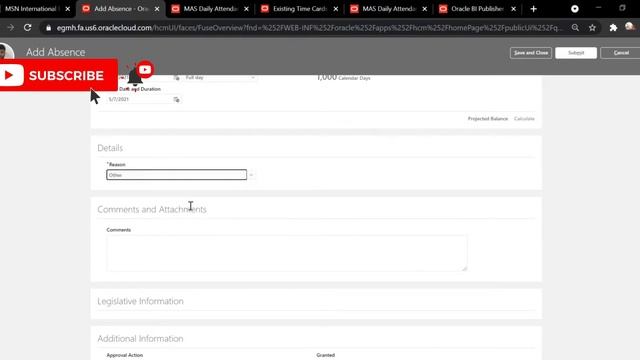Click the red YouTube play badge
This screenshot has height=360, width=640.
click(x=144, y=69)
